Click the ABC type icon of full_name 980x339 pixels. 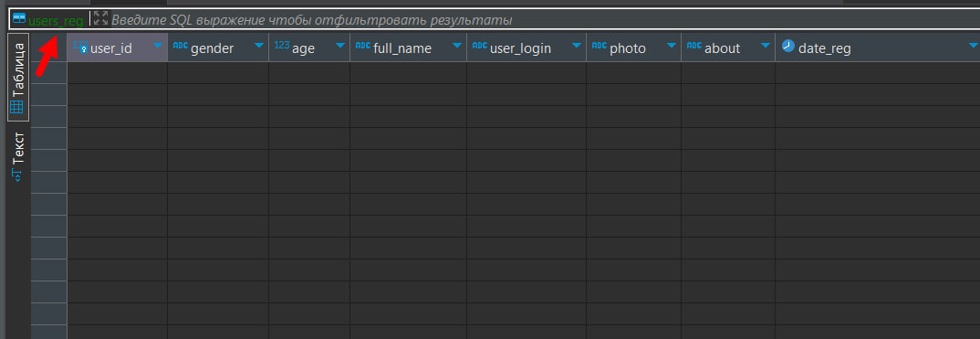[363, 46]
